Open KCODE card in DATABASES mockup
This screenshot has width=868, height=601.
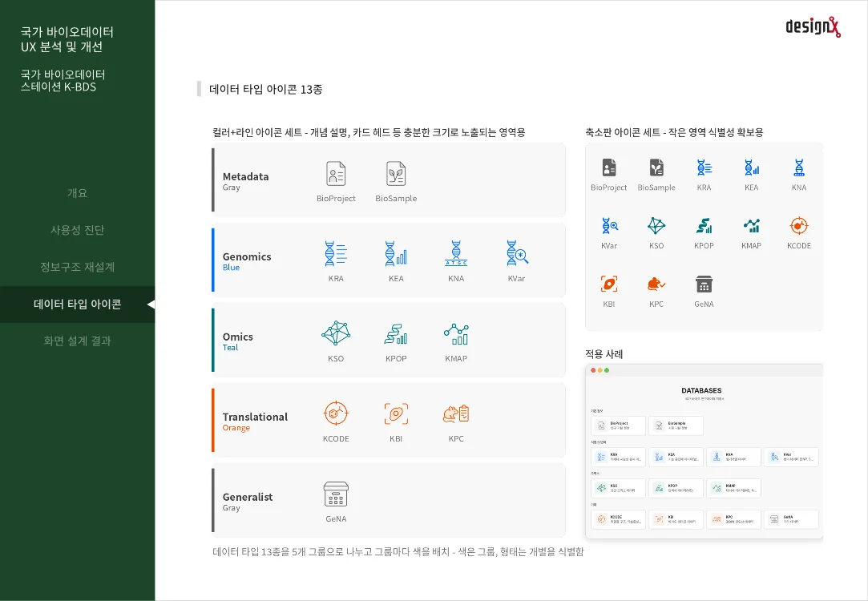[618, 519]
